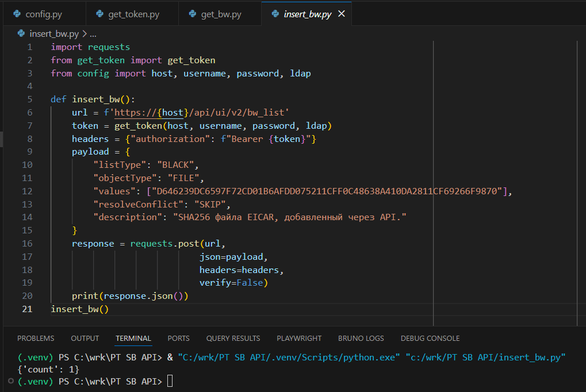Click 'get_token' module name on line 2
Screen dimensions: 586x392
click(x=101, y=60)
